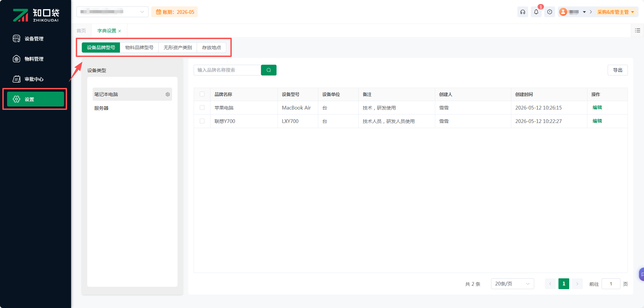Check the 苹果电脑 row checkbox
This screenshot has width=644, height=308.
point(202,107)
